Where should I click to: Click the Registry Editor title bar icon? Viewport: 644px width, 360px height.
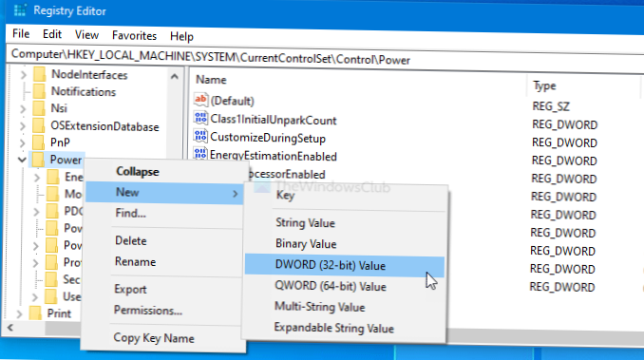click(x=19, y=9)
